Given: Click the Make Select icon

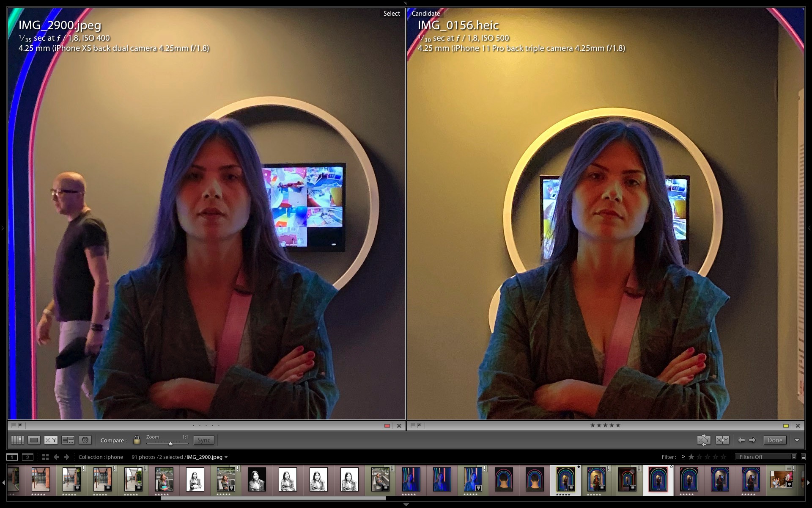Looking at the screenshot, I should [x=722, y=440].
